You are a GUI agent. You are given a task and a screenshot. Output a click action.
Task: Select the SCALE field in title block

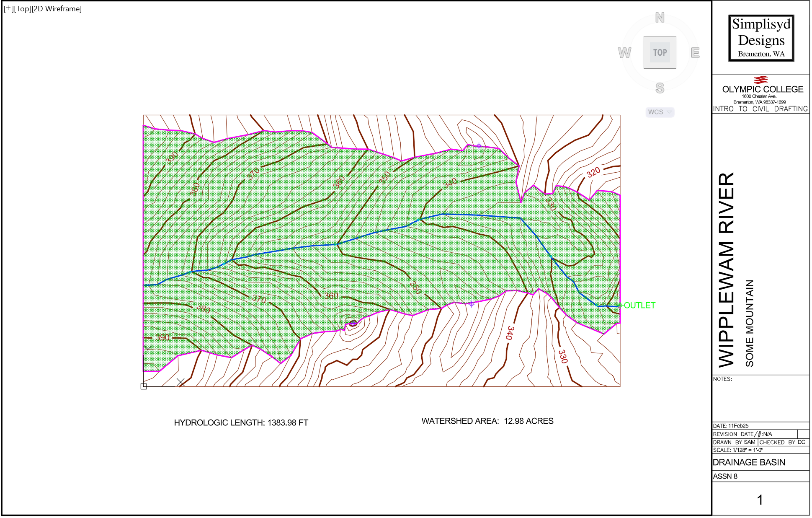[x=738, y=450]
